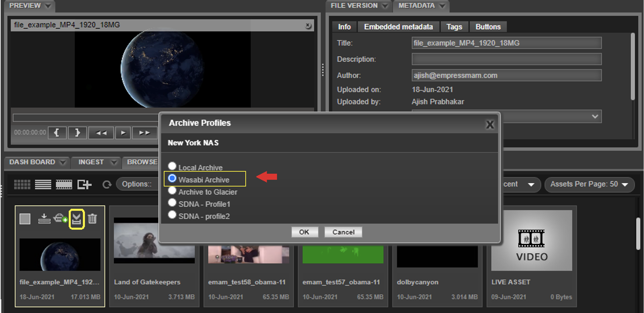Refresh the asset browser

tap(107, 184)
